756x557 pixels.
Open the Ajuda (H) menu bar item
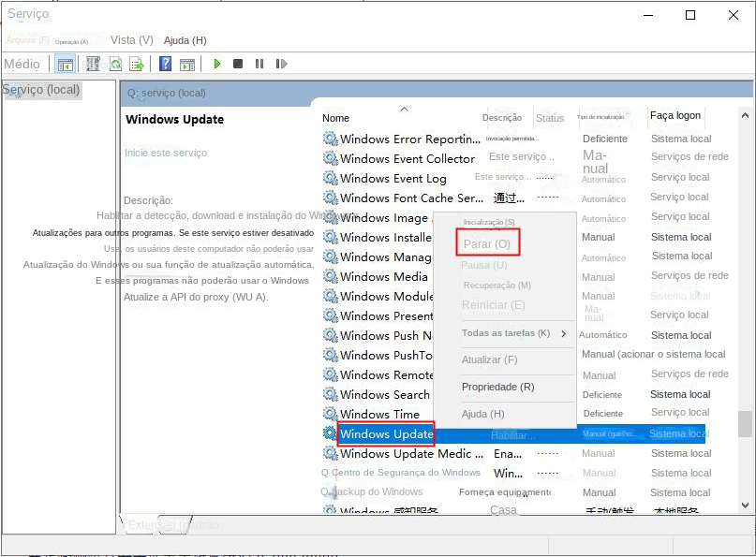click(x=185, y=40)
